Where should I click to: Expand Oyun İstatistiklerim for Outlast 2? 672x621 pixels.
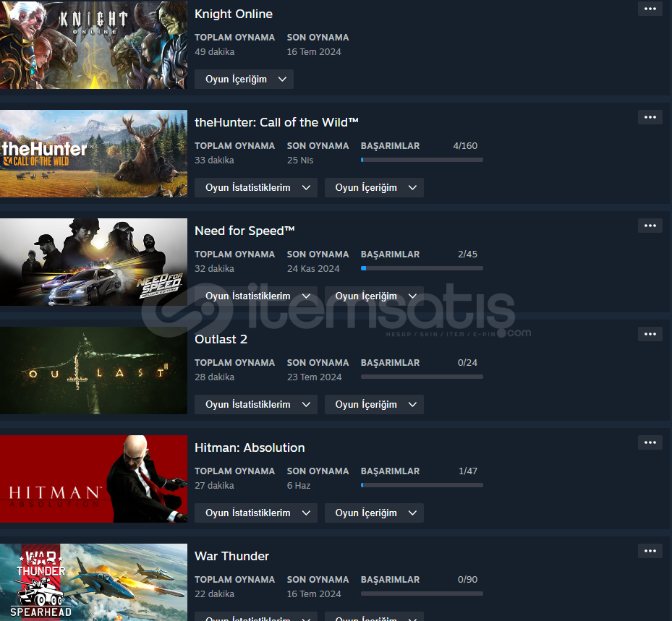click(x=256, y=404)
